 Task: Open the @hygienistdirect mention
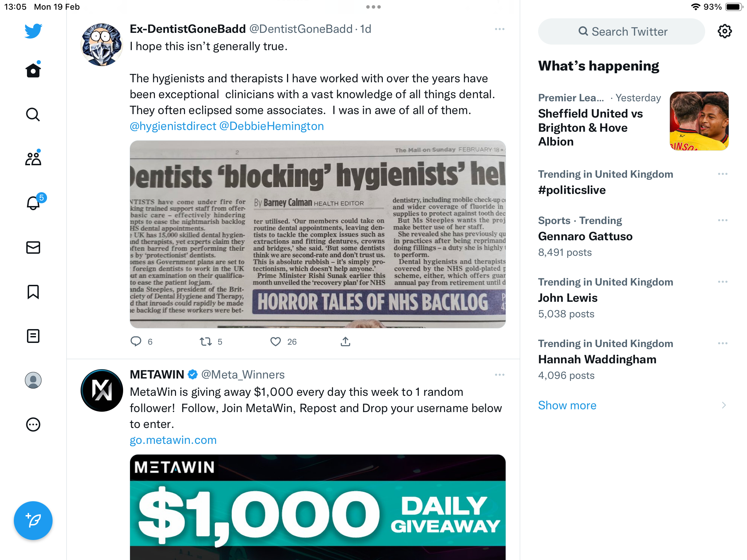tap(173, 126)
